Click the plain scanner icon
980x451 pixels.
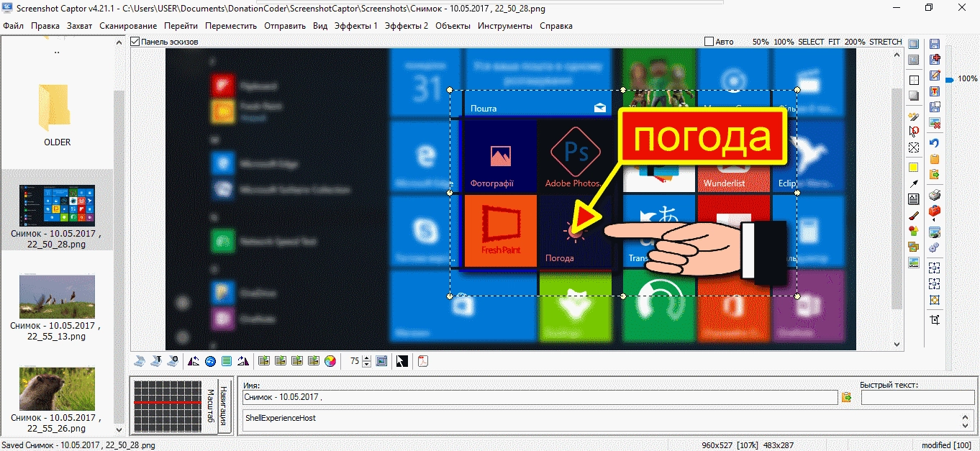pyautogui.click(x=140, y=361)
